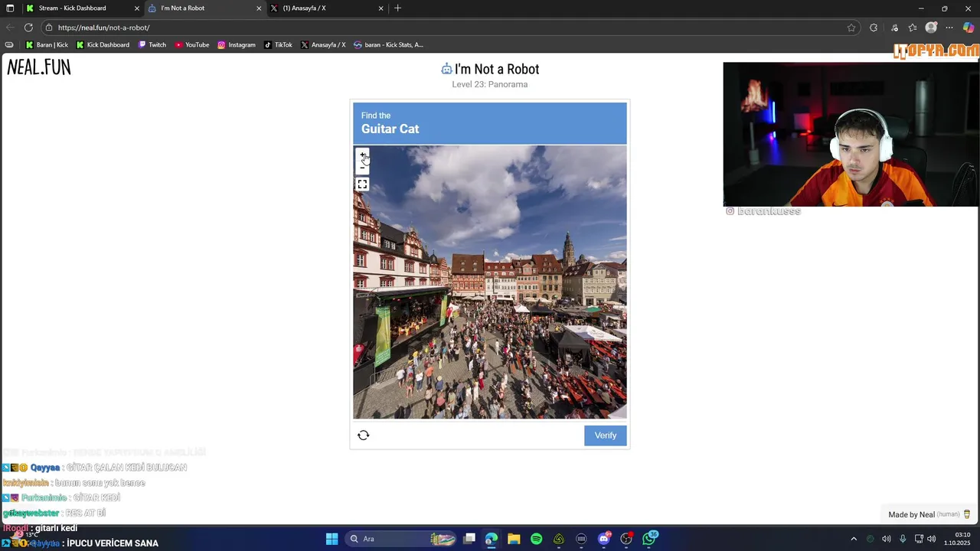Open the Settings and more menu
This screenshot has width=980, height=551.
pyautogui.click(x=950, y=28)
